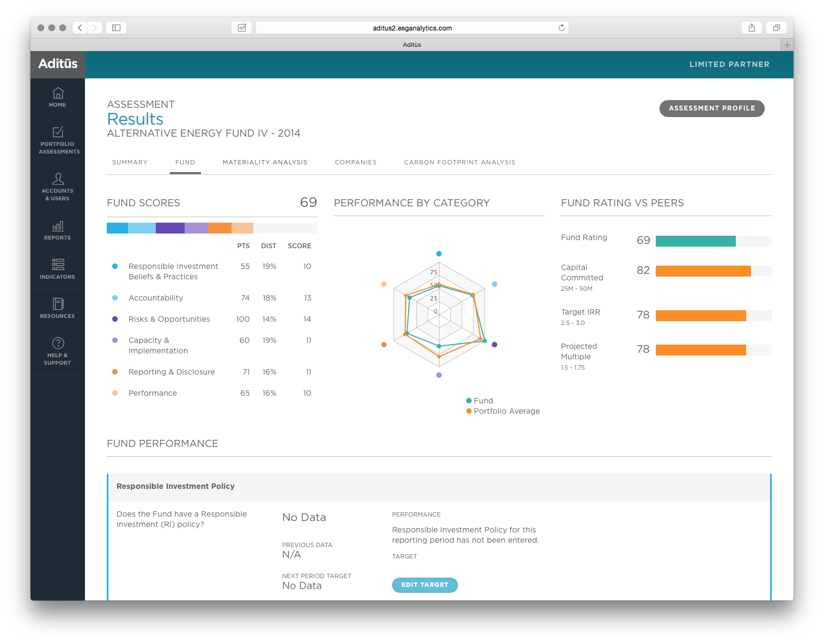Click Reporting & Disclosure row label

coord(172,372)
